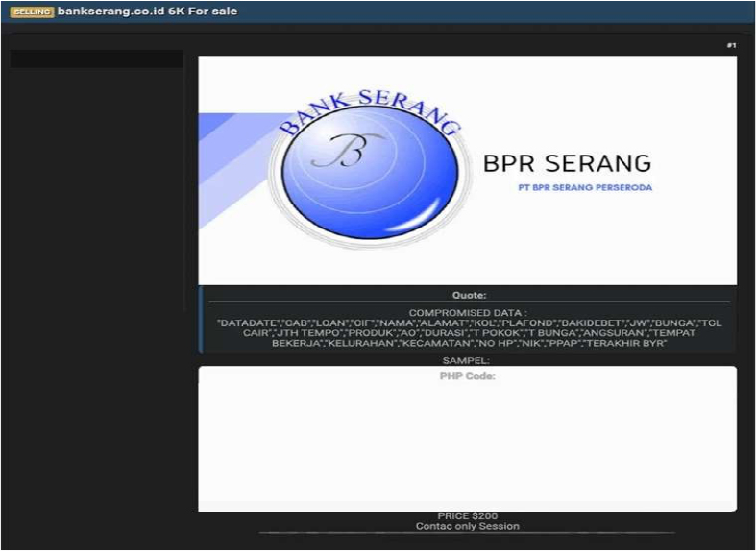
Task: Click the PHP Code: label
Action: point(467,376)
